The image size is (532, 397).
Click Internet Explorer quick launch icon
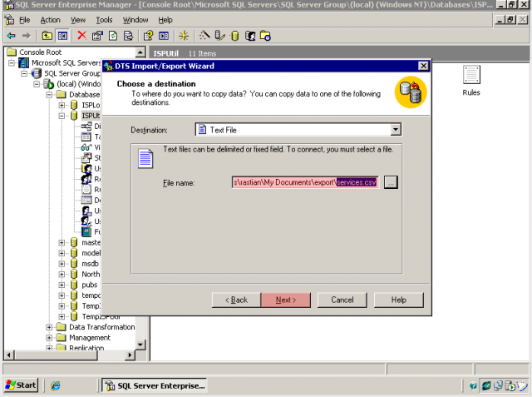click(x=56, y=385)
